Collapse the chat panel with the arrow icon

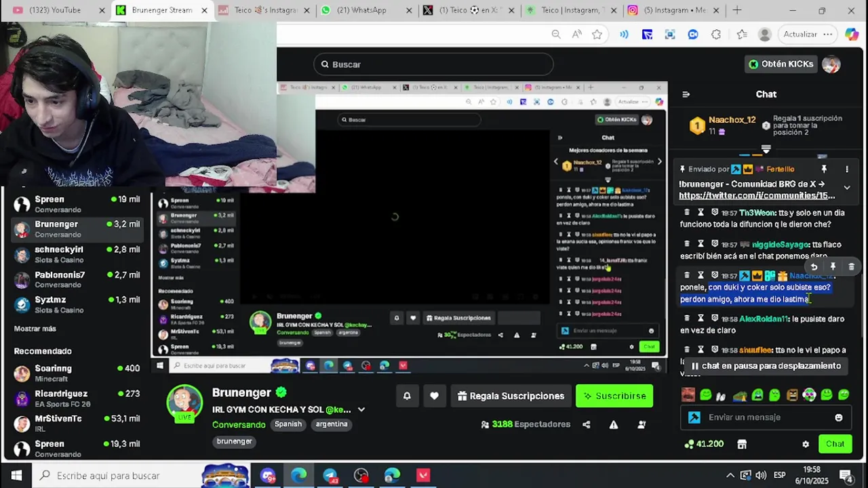[x=686, y=94]
